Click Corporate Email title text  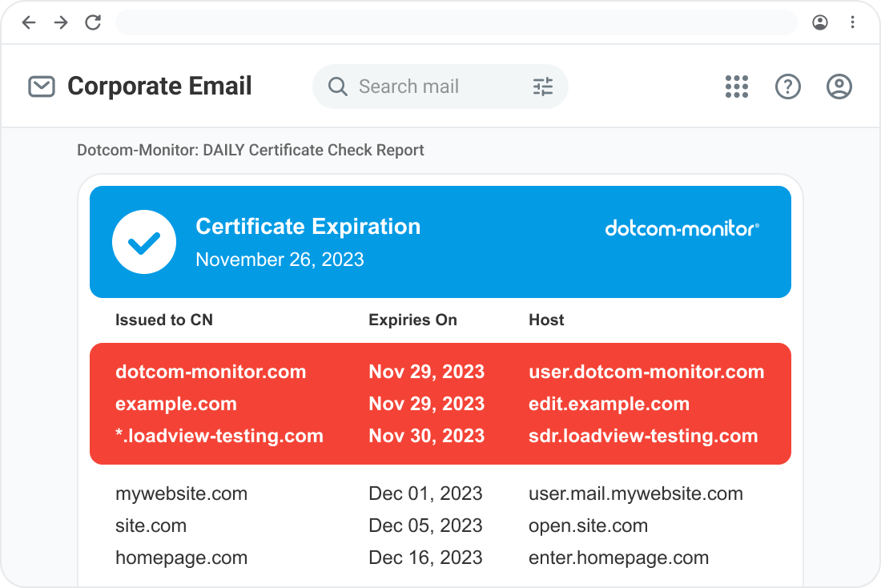coord(159,87)
